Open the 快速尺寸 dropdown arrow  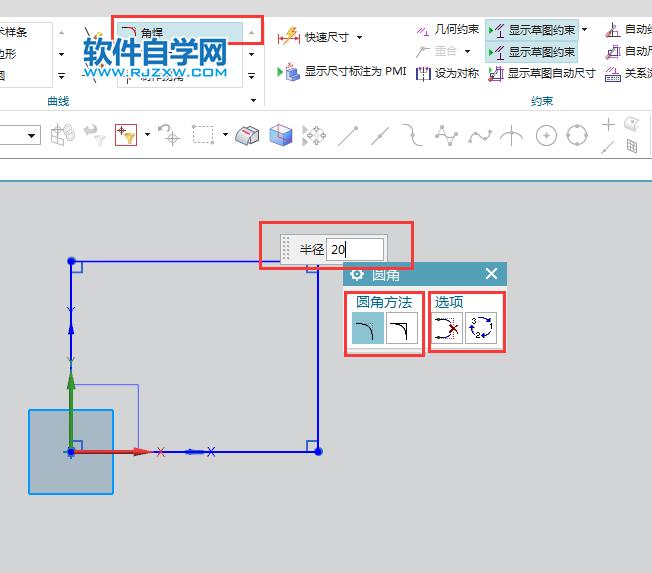360,37
